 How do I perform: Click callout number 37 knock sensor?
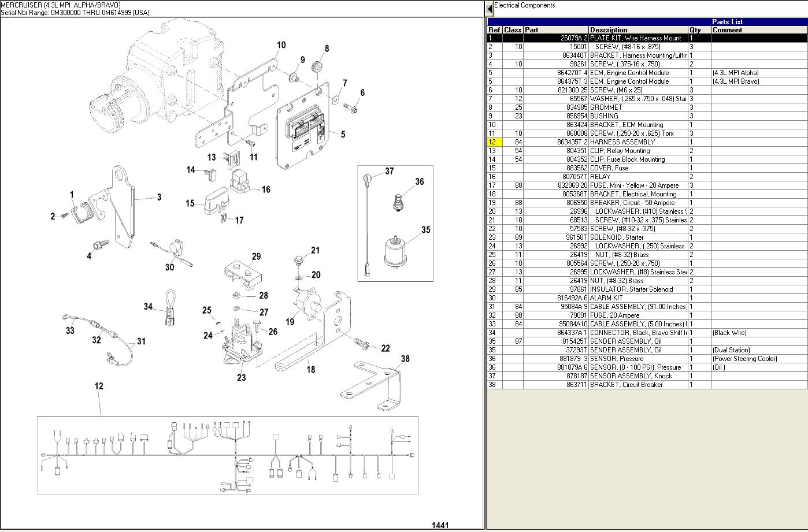click(390, 171)
